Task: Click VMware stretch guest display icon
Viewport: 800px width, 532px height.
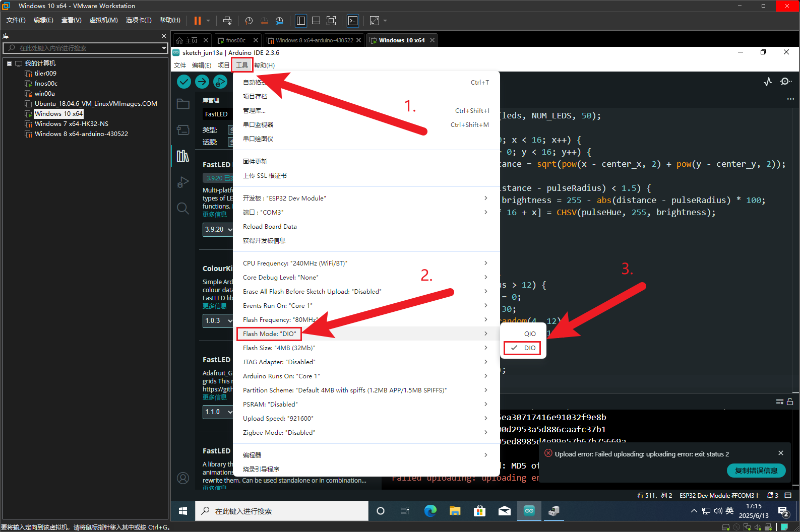Action: pyautogui.click(x=375, y=21)
